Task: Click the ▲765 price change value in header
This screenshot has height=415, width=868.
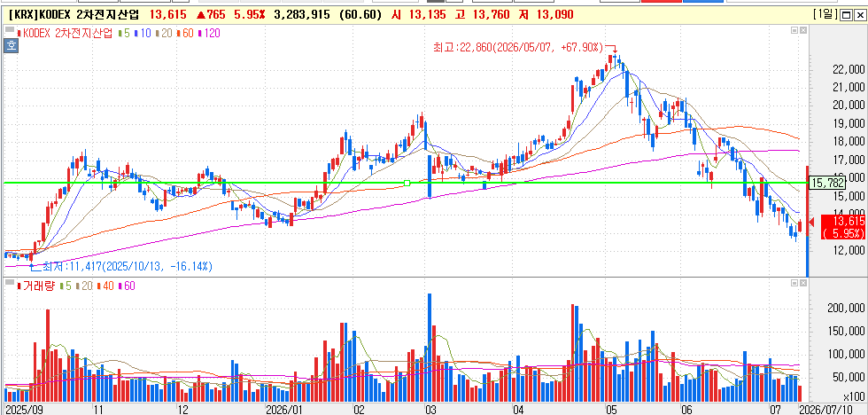Action: pyautogui.click(x=209, y=15)
